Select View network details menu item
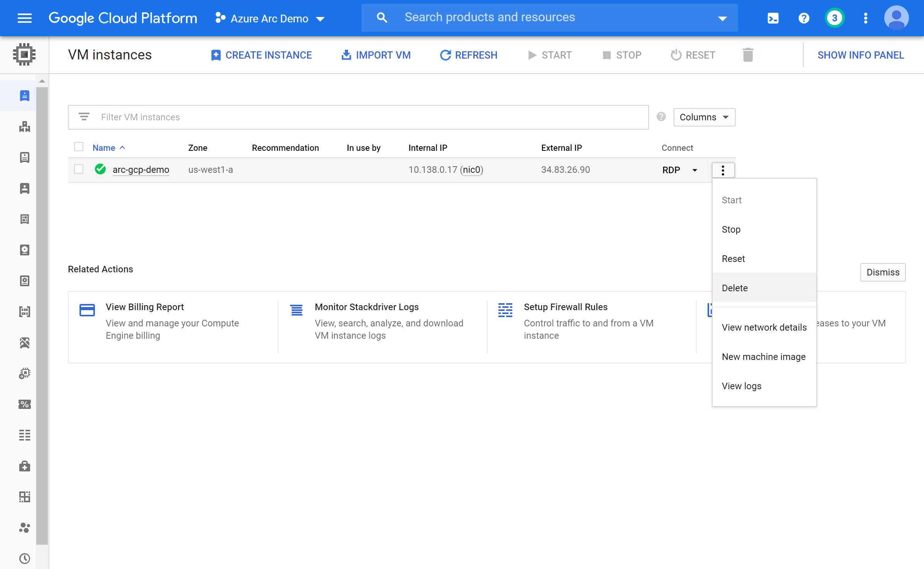Screen dimensions: 924x569 pyautogui.click(x=764, y=328)
